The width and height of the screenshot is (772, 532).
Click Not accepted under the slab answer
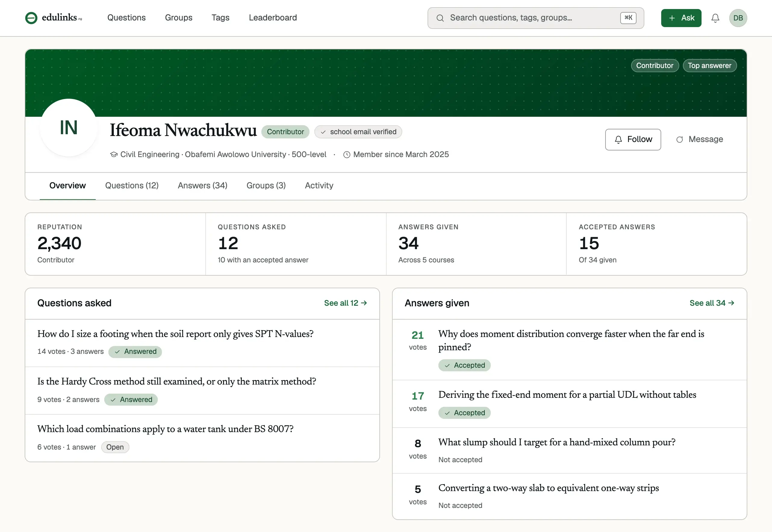click(460, 506)
